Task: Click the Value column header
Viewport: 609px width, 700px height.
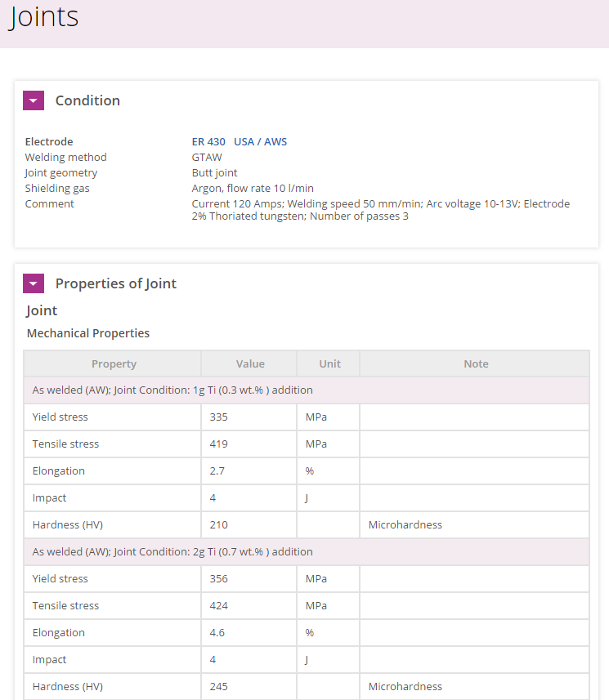Action: click(x=250, y=363)
